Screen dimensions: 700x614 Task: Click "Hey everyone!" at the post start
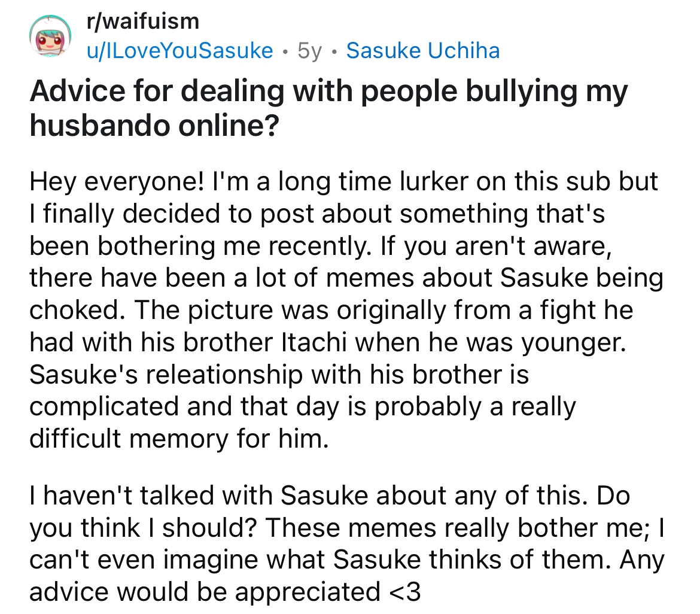tap(114, 181)
